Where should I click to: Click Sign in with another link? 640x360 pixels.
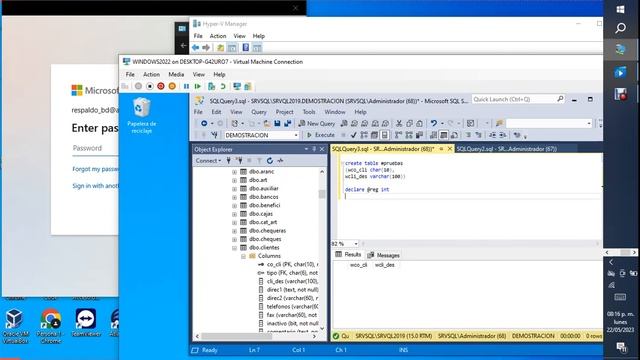[96, 186]
